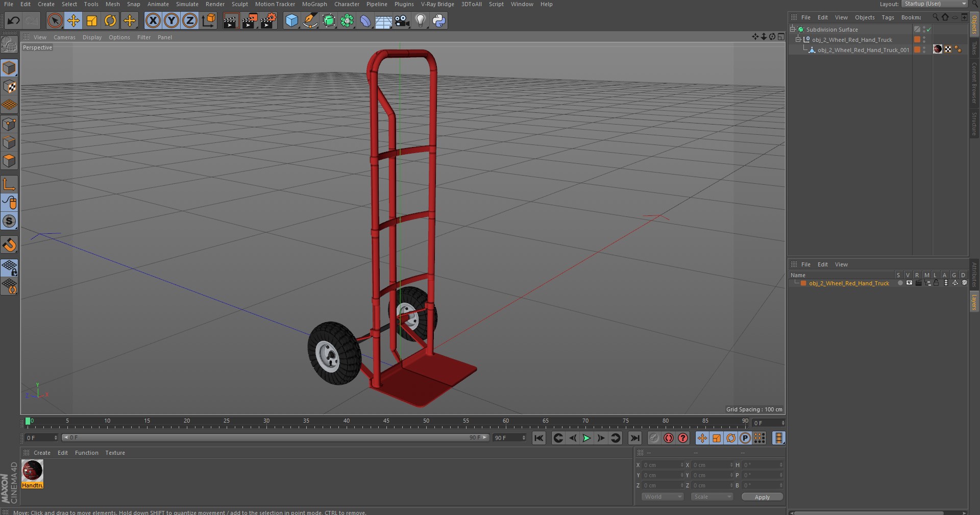Open viewport Display menu
Image resolution: width=980 pixels, height=515 pixels.
[x=92, y=37]
